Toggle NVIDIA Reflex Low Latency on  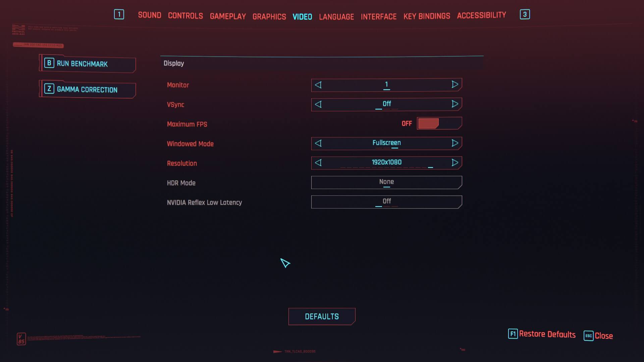coord(386,201)
